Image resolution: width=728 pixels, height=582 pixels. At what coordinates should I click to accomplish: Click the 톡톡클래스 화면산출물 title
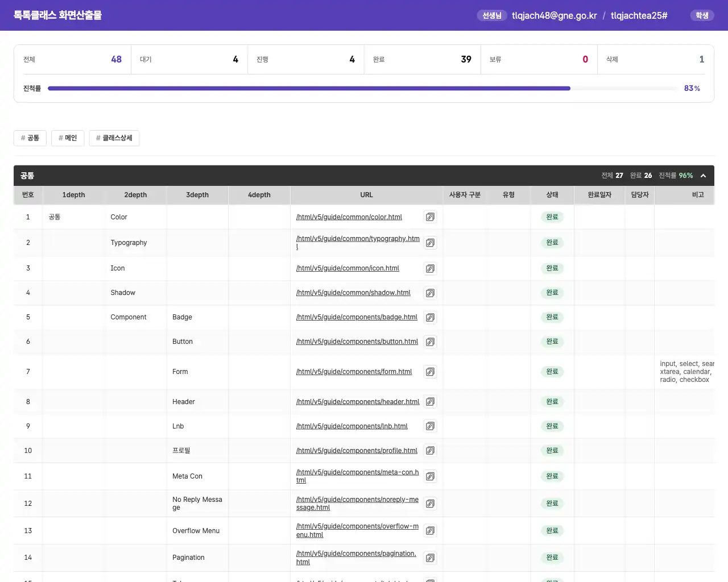57,15
